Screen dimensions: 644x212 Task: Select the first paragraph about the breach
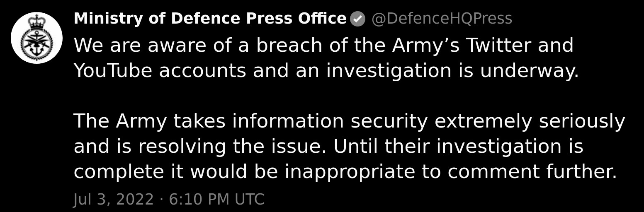326,58
